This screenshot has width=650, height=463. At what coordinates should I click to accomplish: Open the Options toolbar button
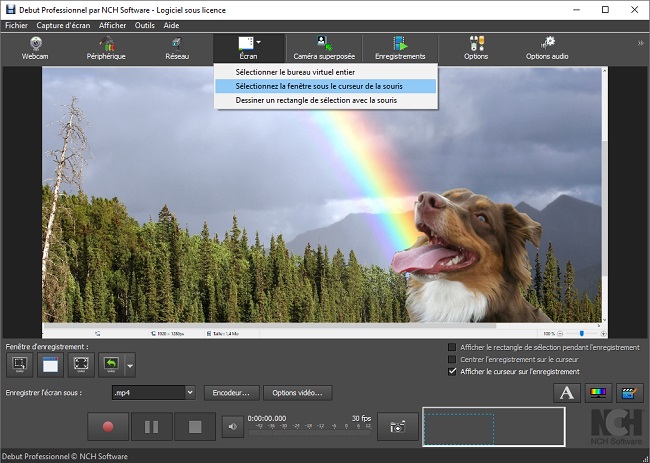pos(476,48)
